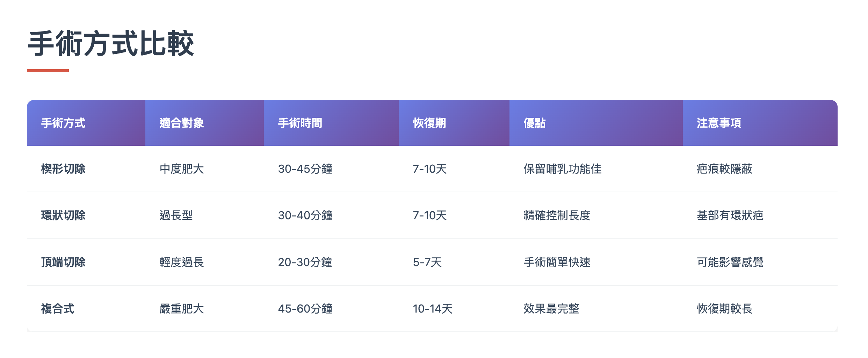Click the 疤痕較隱蔽 note cell

(724, 169)
